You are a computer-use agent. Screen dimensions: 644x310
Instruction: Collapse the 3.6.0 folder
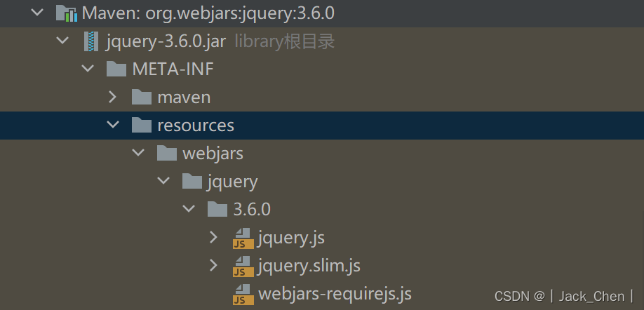point(189,208)
